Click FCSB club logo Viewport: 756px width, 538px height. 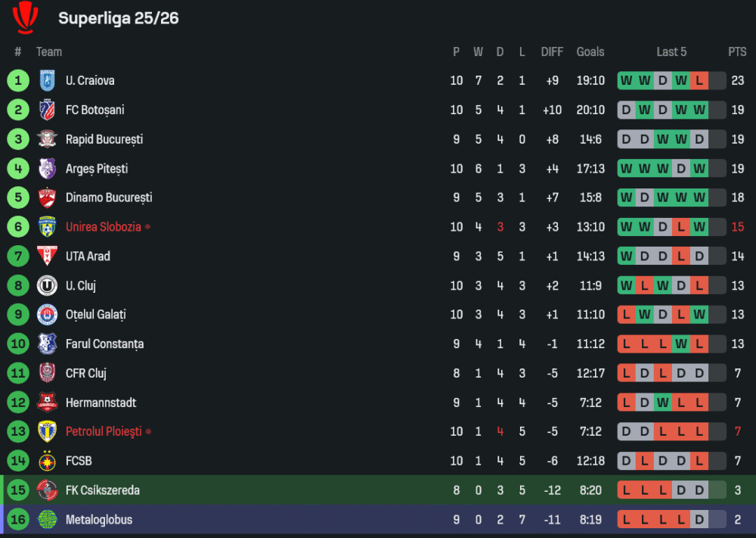pos(47,461)
